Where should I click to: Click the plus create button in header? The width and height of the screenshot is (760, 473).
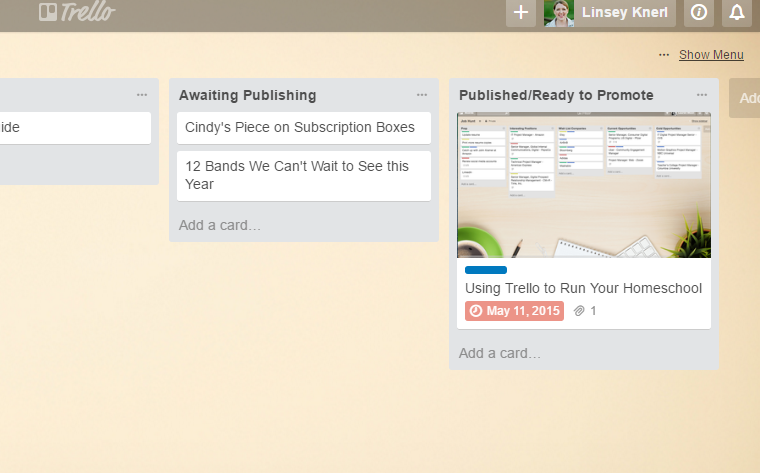click(x=521, y=12)
